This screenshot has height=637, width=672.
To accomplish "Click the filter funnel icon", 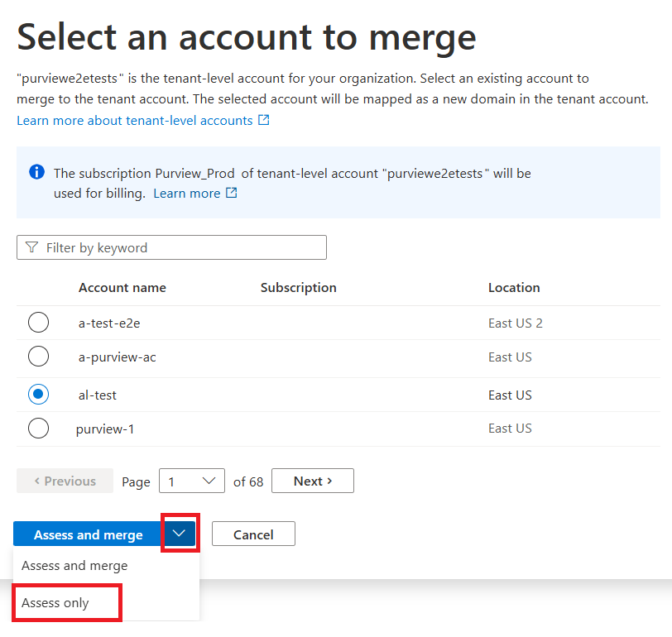I will (x=31, y=247).
